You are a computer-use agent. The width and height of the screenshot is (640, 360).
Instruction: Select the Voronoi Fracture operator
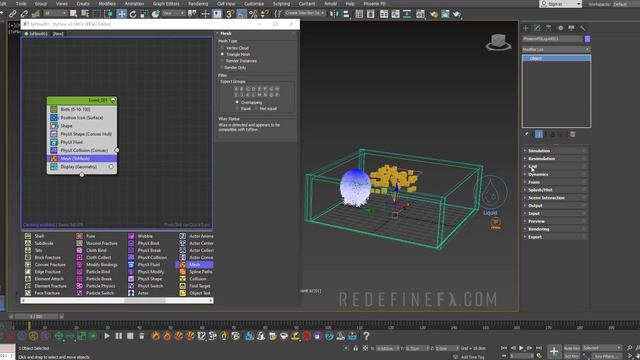tap(98, 243)
